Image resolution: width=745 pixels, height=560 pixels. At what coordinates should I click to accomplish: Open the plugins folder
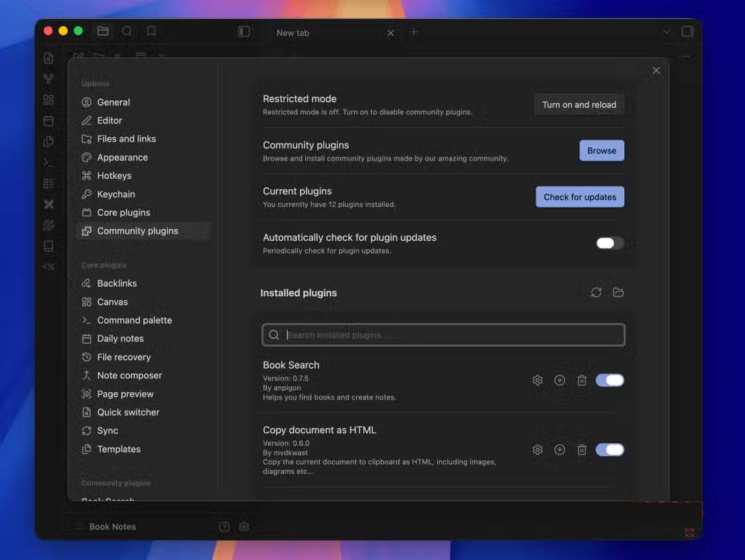(618, 293)
